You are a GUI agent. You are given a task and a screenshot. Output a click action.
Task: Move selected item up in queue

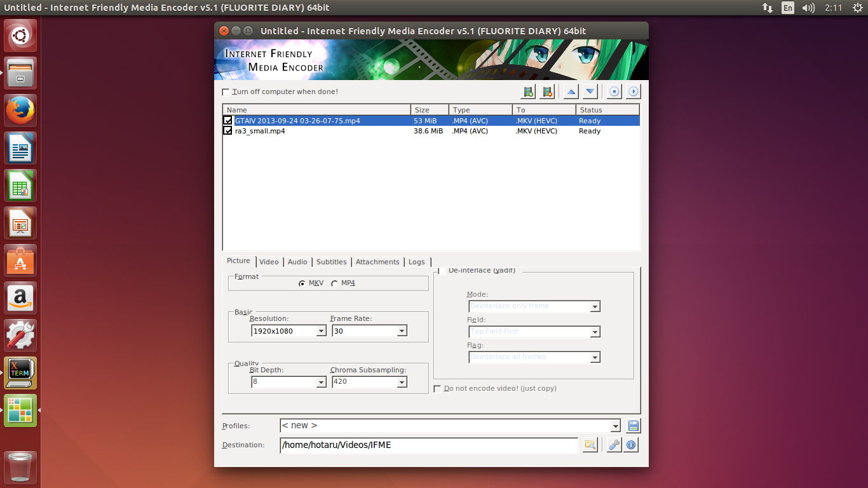(x=571, y=92)
